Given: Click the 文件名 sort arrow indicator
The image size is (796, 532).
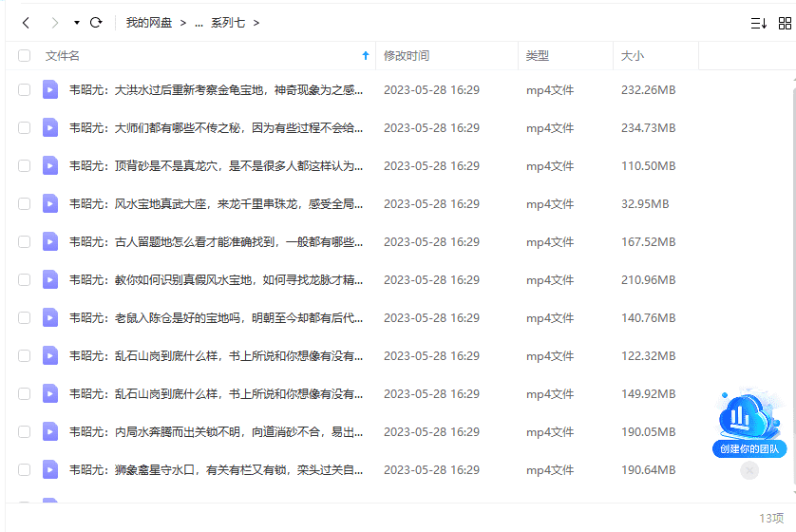Looking at the screenshot, I should point(366,56).
